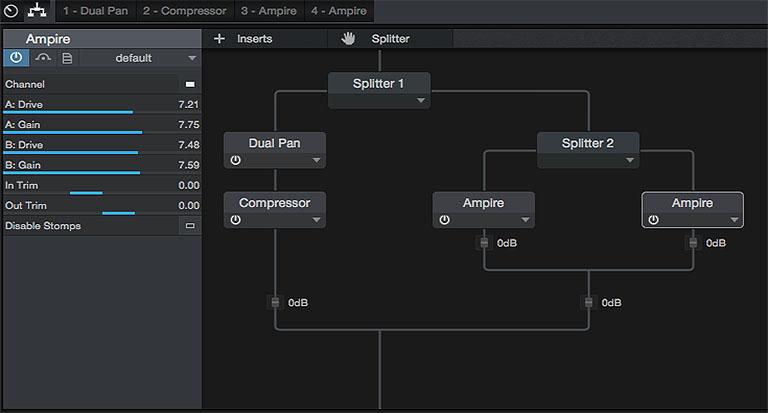
Task: Toggle Dual Pan power button
Action: point(236,160)
